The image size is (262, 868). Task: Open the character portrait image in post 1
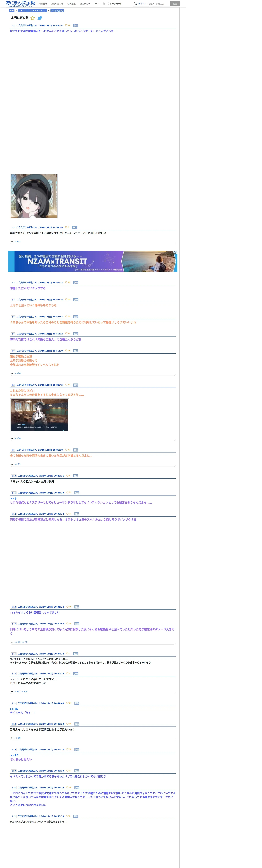point(34,196)
